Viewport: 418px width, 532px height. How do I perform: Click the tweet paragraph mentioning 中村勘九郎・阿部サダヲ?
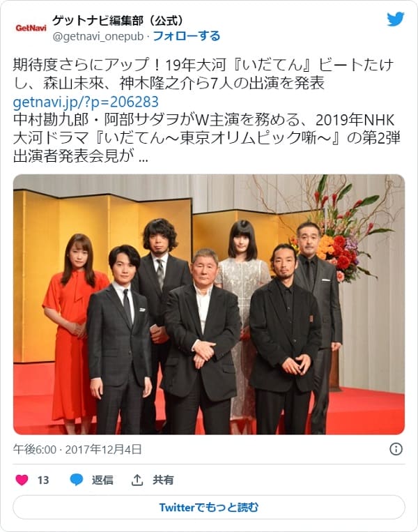(x=207, y=138)
